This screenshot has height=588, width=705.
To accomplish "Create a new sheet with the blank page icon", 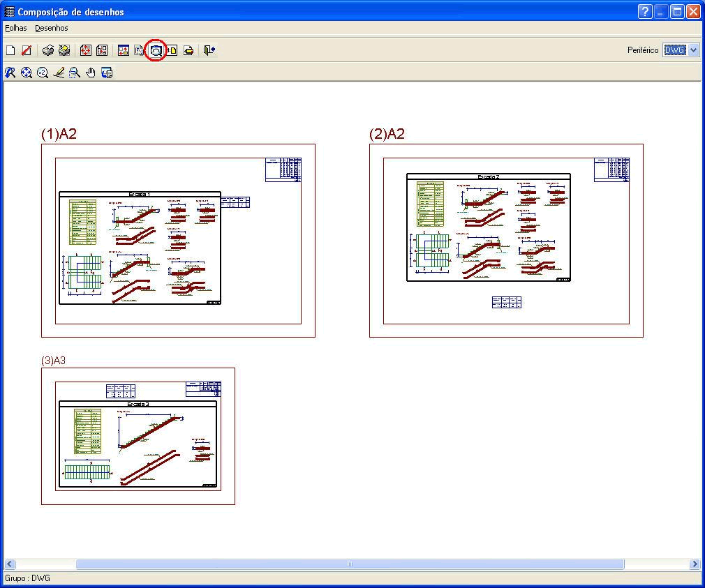I will [10, 50].
